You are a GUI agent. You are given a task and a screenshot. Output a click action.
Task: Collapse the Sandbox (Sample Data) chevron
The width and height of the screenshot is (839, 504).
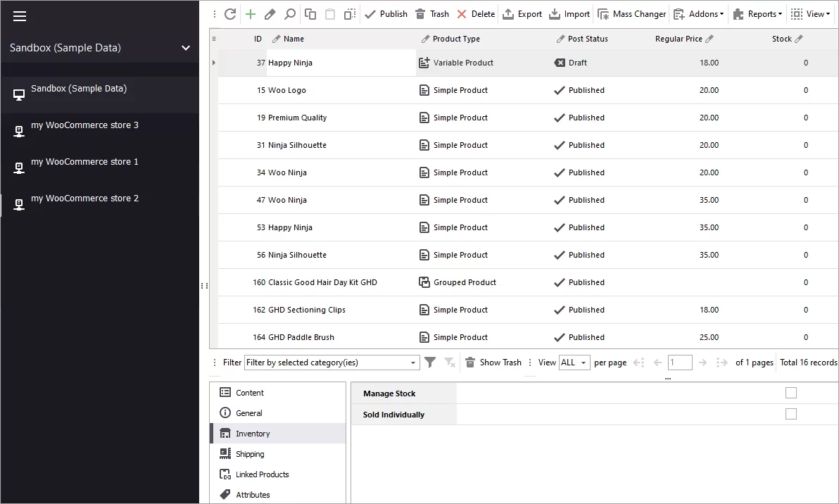[x=185, y=48]
